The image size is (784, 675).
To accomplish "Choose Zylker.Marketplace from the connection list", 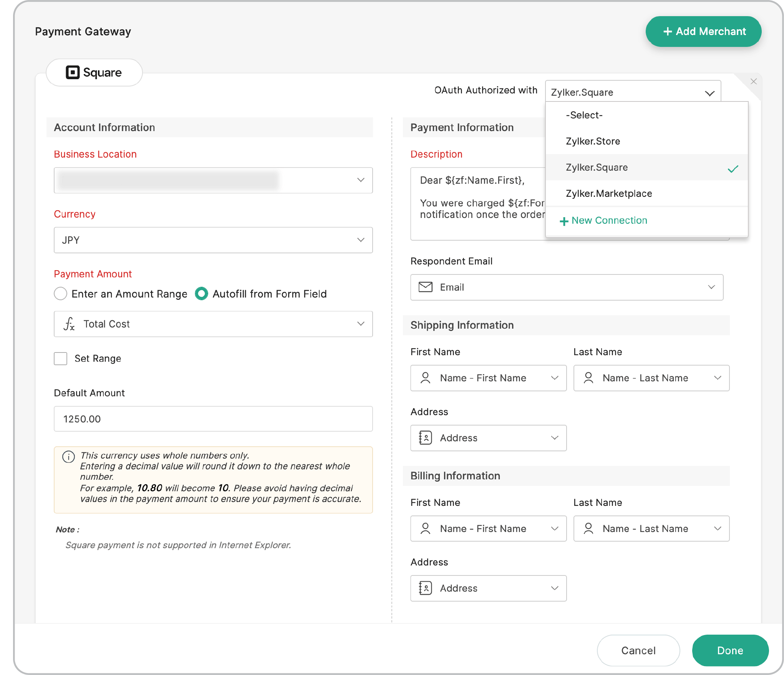I will [x=608, y=193].
